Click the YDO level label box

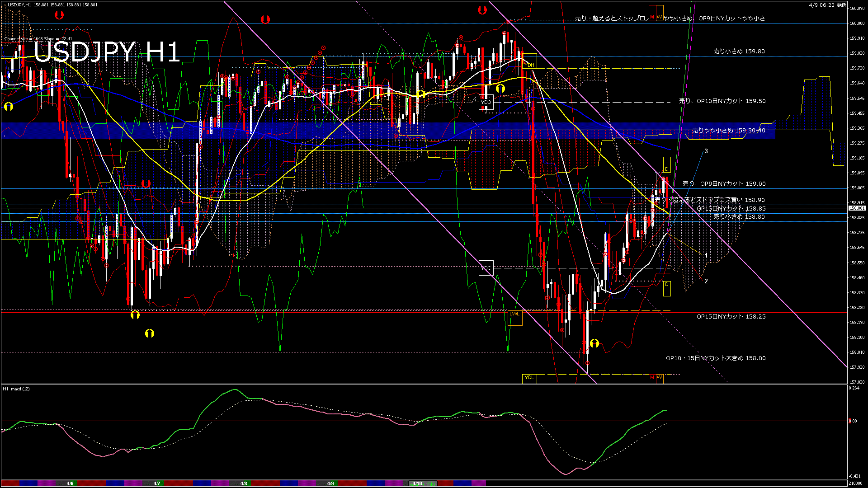pos(487,103)
